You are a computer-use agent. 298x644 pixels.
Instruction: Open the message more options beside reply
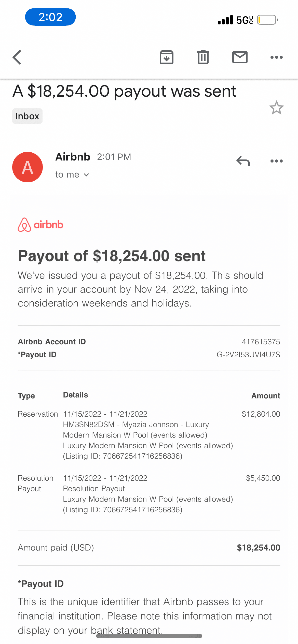click(276, 161)
